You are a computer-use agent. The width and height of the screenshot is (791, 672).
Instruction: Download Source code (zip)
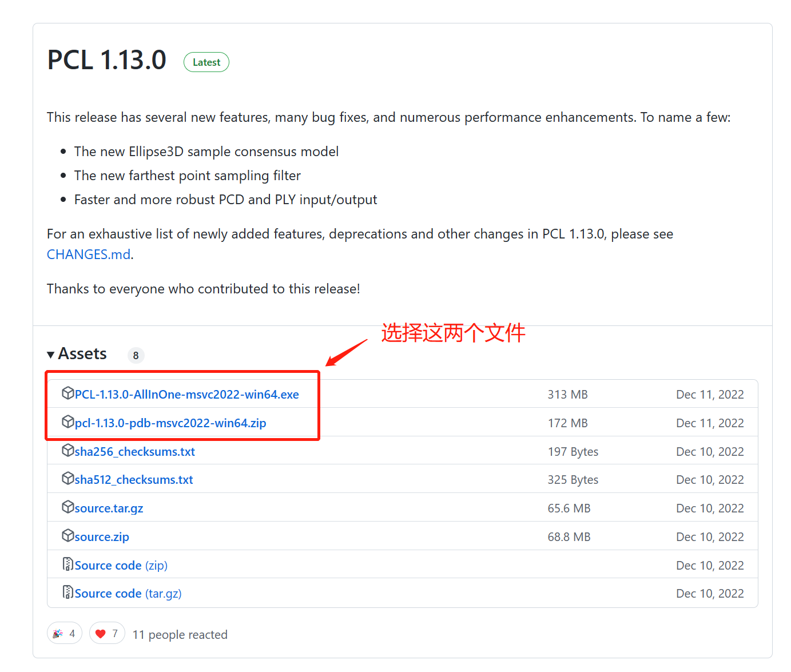tap(121, 566)
